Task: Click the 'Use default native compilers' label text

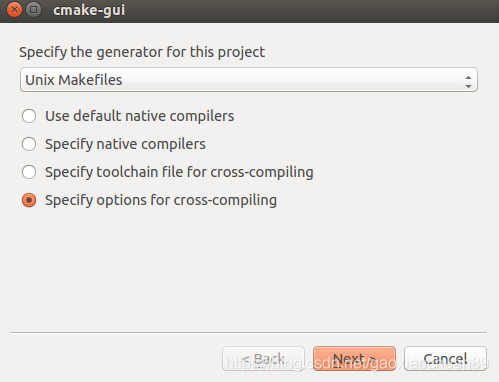Action: (140, 116)
